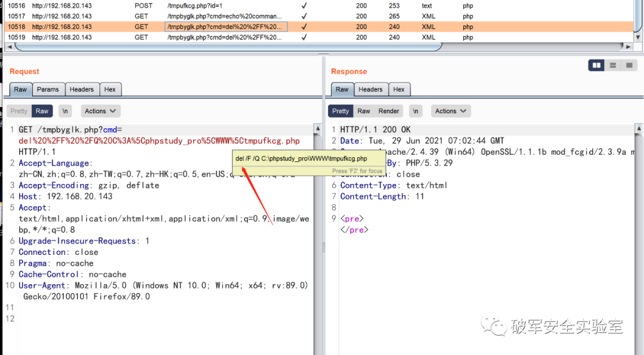
Task: Choose the combined tabbed layout icon
Action: click(629, 66)
